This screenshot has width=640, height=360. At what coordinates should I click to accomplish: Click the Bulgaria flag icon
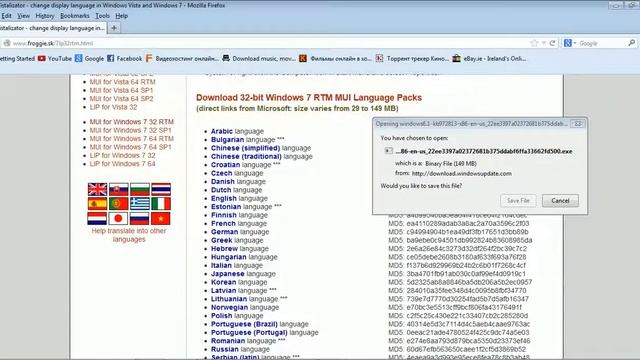140,189
